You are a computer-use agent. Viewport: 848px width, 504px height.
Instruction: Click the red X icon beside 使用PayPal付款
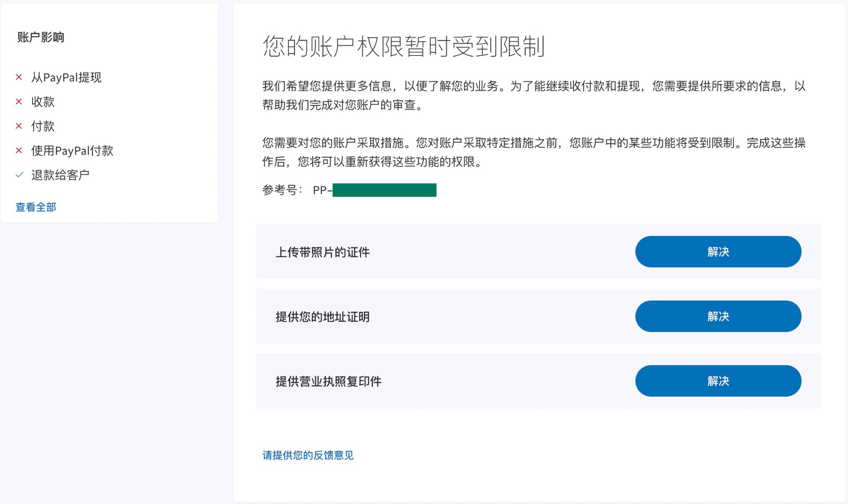19,150
